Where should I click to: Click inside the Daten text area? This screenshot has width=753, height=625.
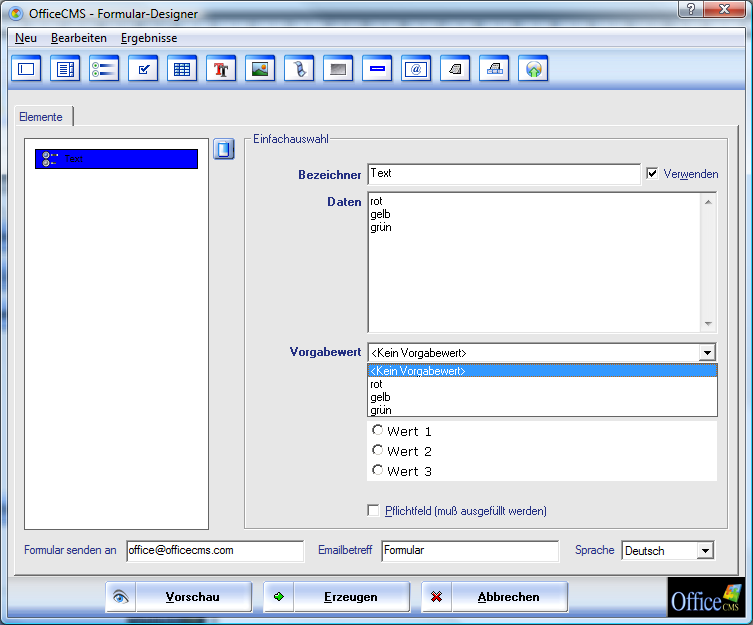point(534,262)
